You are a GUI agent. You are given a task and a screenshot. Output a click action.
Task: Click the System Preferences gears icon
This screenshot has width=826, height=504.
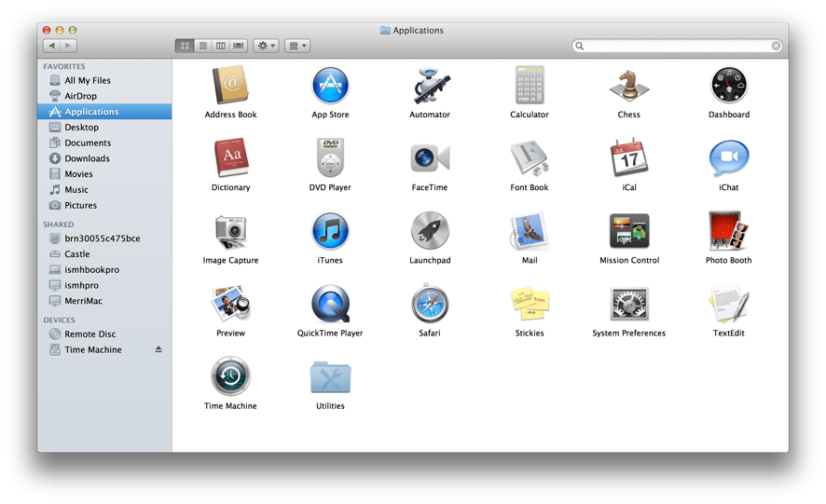pyautogui.click(x=629, y=304)
